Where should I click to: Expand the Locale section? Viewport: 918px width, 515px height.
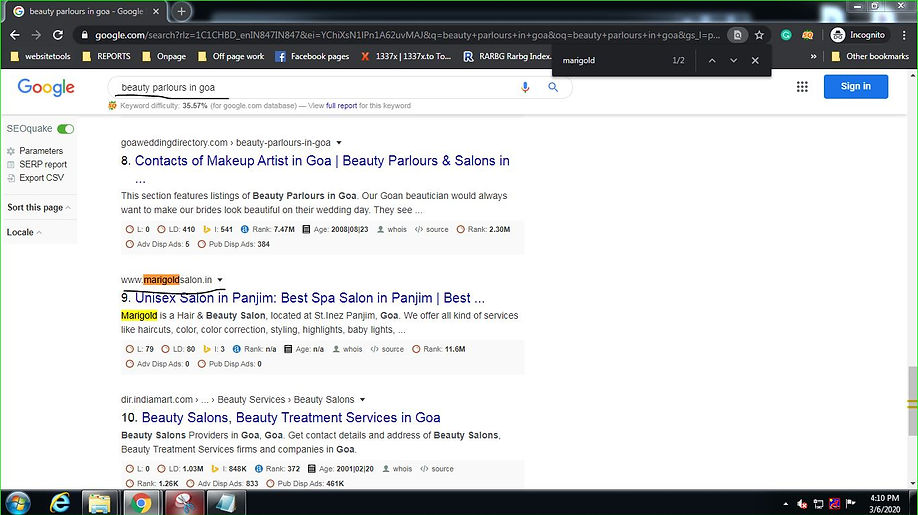(24, 232)
